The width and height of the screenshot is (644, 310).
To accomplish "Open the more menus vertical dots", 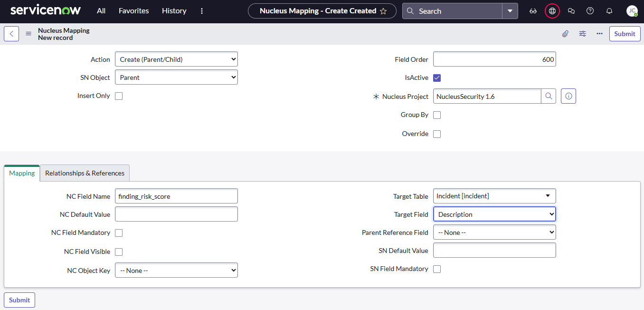I will tap(202, 11).
